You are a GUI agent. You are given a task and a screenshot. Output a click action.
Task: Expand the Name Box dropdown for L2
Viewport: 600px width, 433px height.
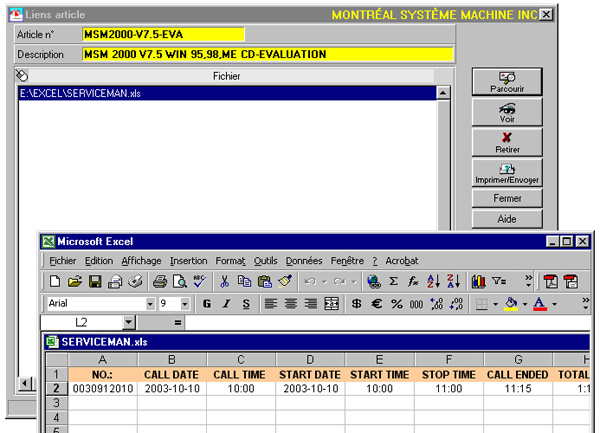(x=129, y=323)
